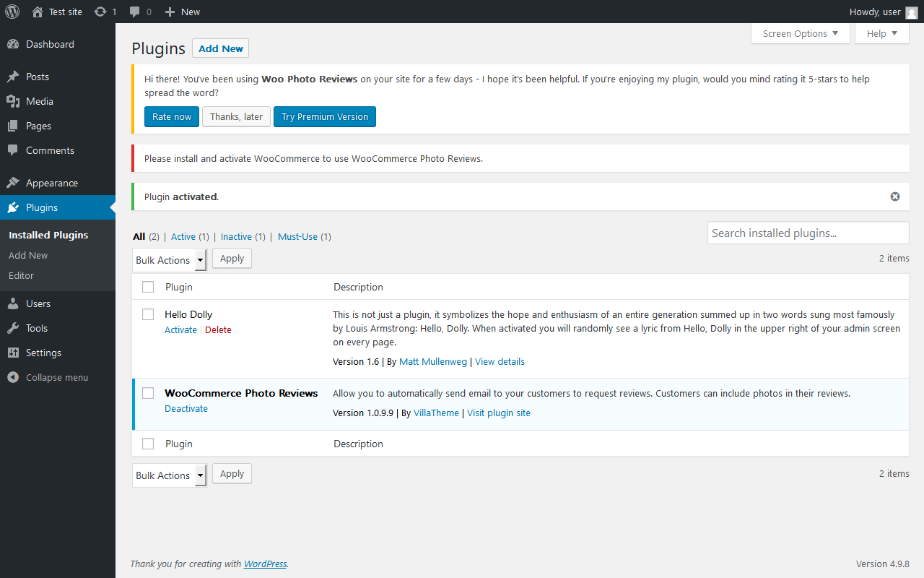The height and width of the screenshot is (578, 924).
Task: Open the Howdy, user account menu
Action: (884, 12)
